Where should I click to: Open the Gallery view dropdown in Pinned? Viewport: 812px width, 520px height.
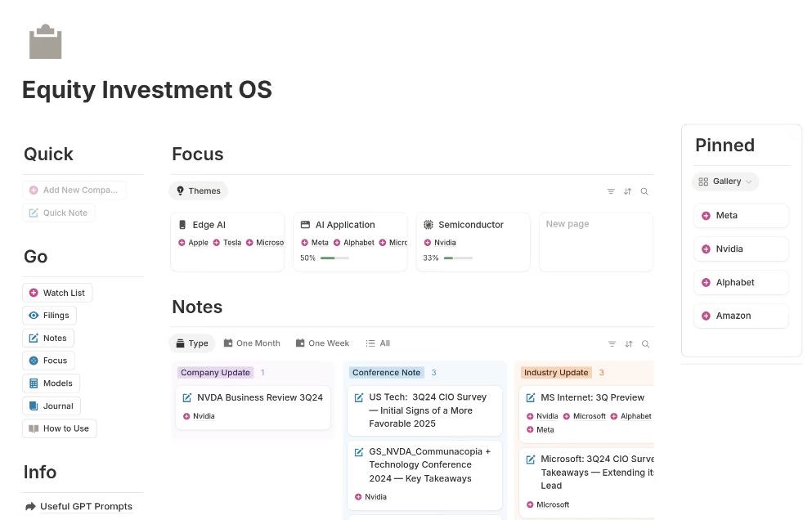coord(725,182)
